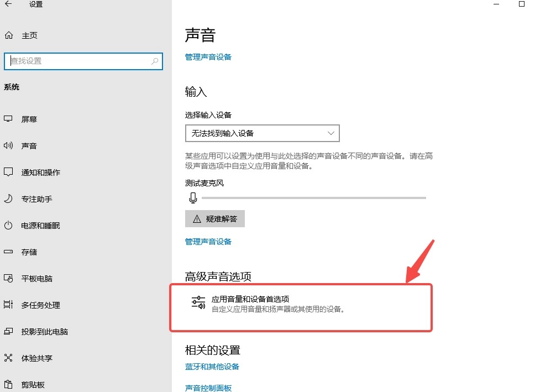This screenshot has width=535, height=392.
Task: Click the microphone icon under 测试麦克风
Action: [x=193, y=197]
